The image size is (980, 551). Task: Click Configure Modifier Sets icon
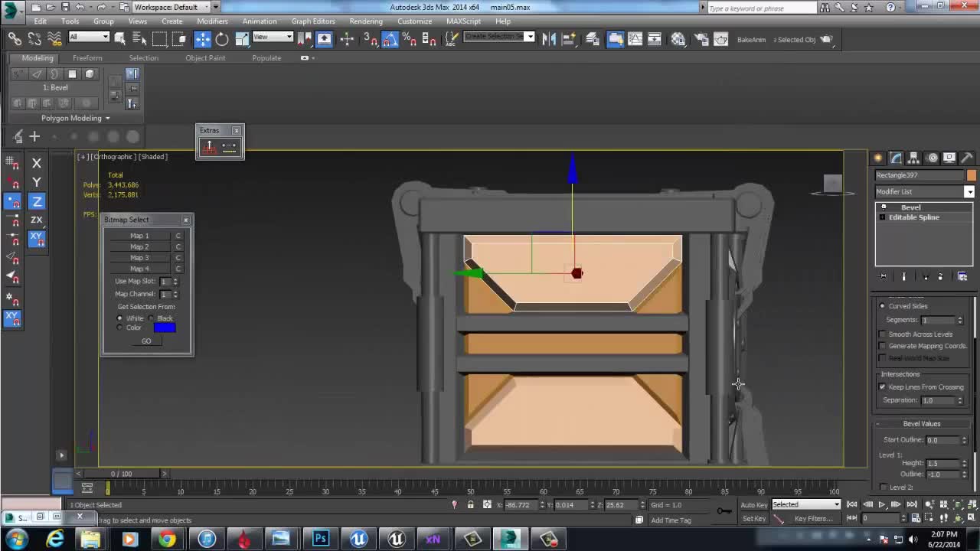[x=963, y=276]
